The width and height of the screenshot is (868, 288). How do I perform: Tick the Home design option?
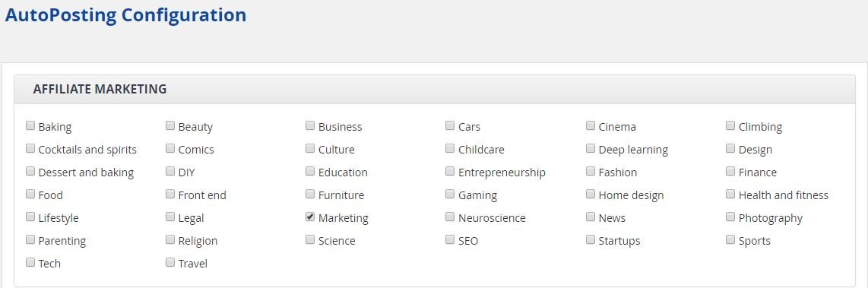591,195
